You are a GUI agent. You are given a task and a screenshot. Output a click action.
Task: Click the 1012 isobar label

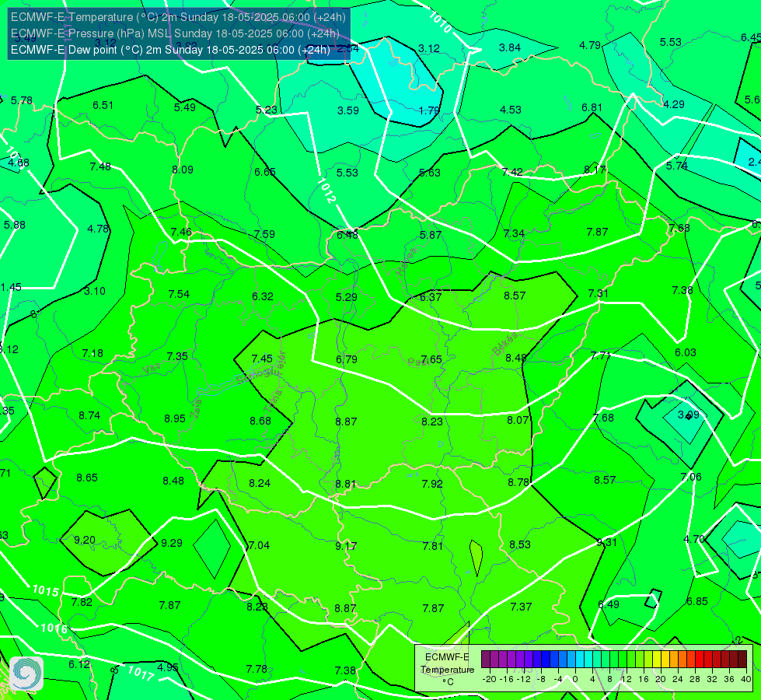point(326,191)
